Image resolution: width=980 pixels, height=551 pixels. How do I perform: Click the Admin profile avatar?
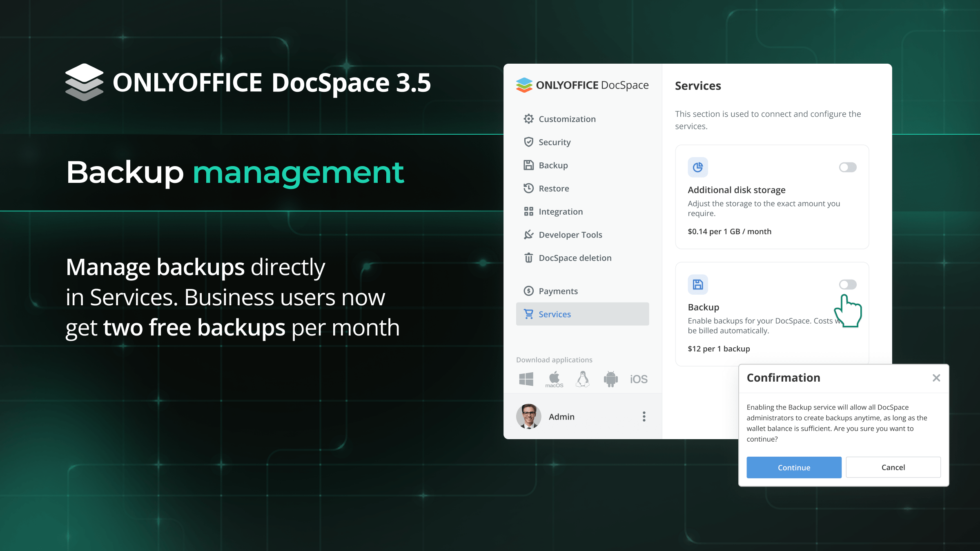[529, 416]
